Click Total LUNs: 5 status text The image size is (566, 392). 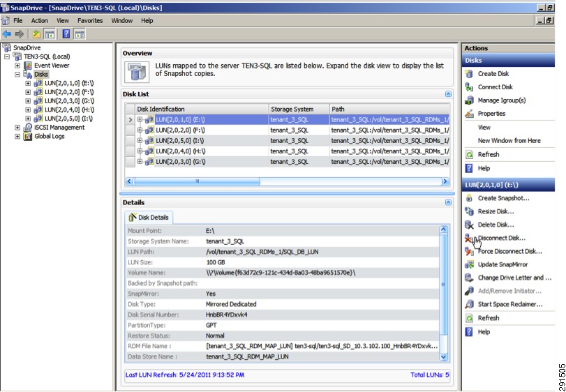click(x=430, y=375)
